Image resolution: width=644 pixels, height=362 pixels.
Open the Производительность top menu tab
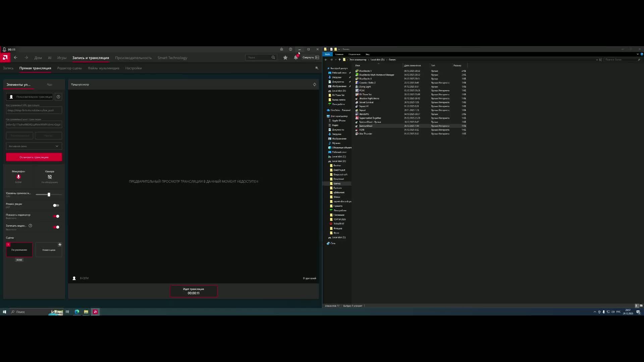tap(133, 58)
